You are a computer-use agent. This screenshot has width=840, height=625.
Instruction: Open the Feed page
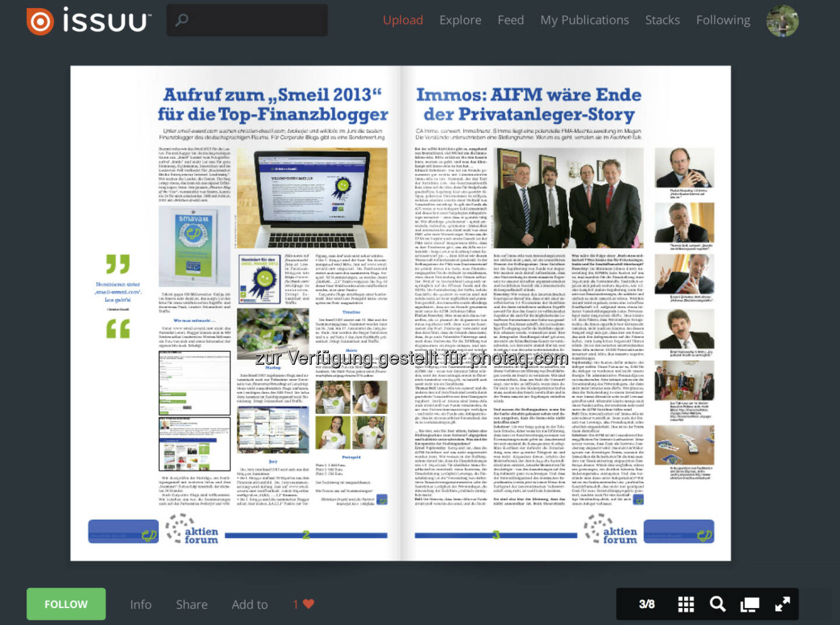click(510, 20)
